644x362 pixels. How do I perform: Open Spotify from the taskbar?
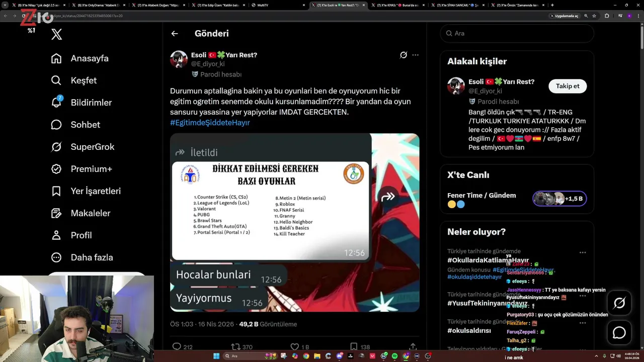coord(394,356)
